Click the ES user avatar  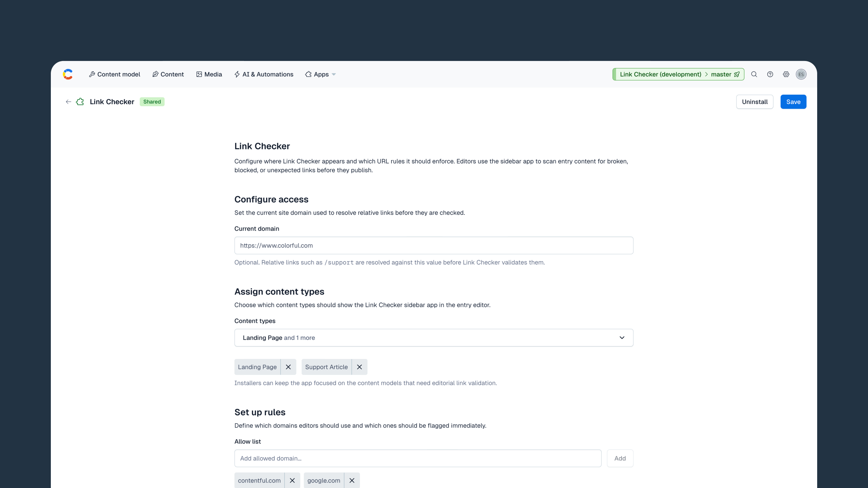pyautogui.click(x=801, y=74)
